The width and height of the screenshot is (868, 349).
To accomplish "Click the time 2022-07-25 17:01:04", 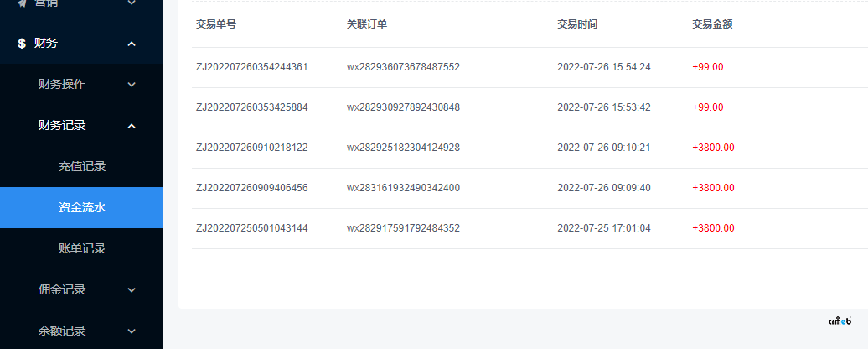I will (x=604, y=228).
